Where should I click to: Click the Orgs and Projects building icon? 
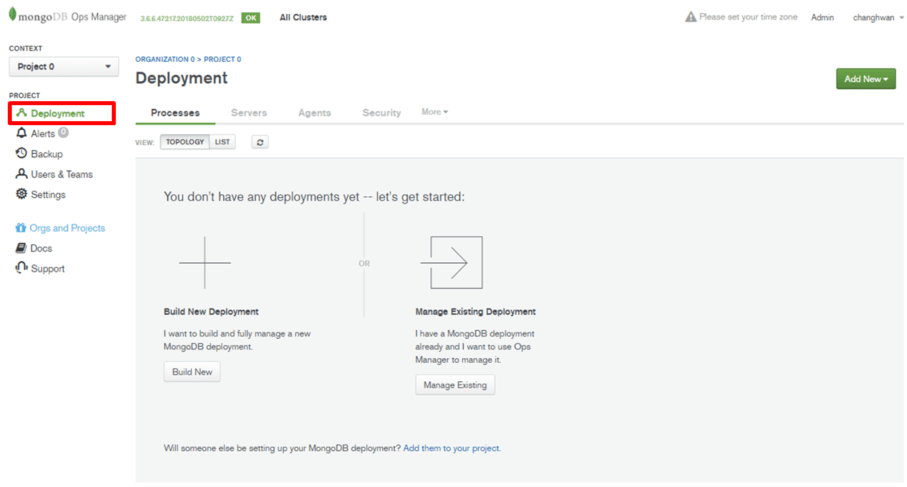point(20,227)
